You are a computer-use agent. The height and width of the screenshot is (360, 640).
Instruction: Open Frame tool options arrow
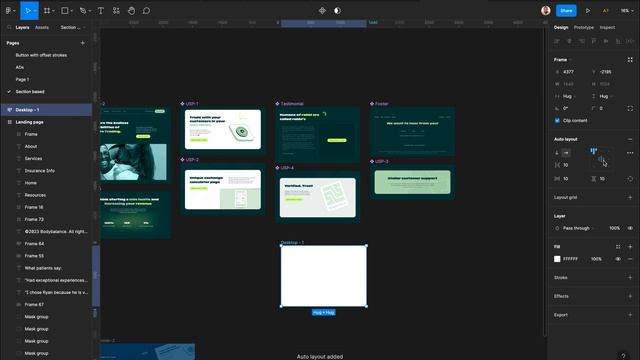tap(53, 11)
